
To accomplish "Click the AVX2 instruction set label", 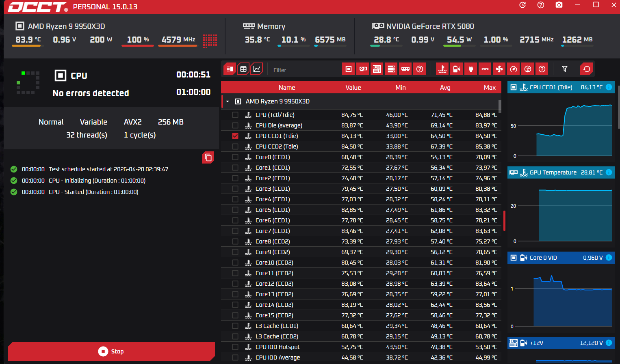I will point(133,122).
